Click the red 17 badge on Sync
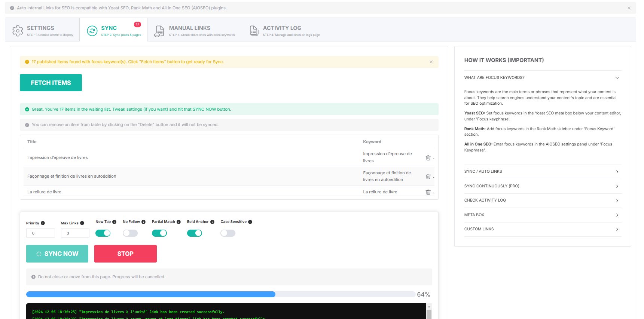644x319 pixels. point(137,24)
